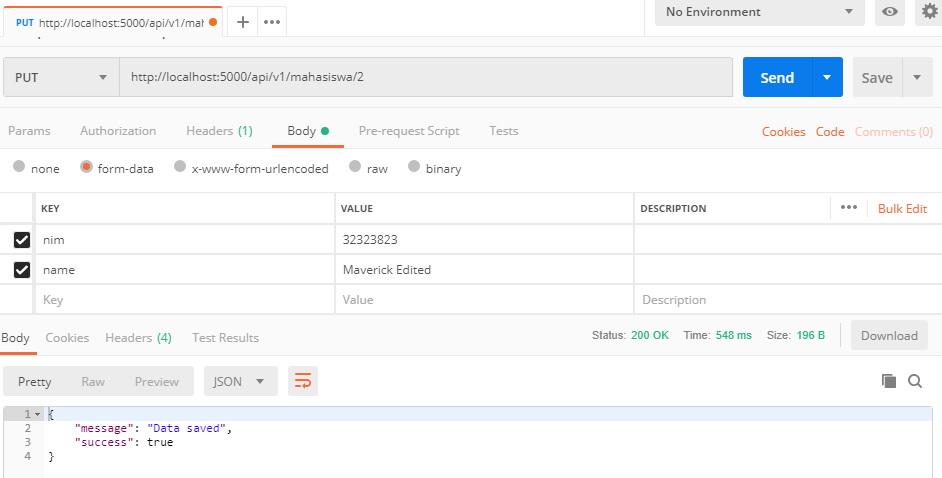Select response Body tab

(x=16, y=337)
